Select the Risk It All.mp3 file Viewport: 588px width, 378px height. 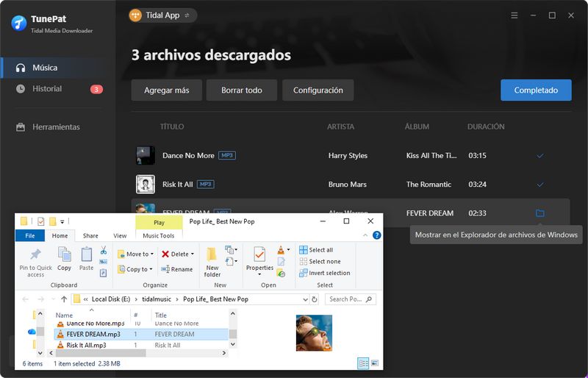(141, 345)
